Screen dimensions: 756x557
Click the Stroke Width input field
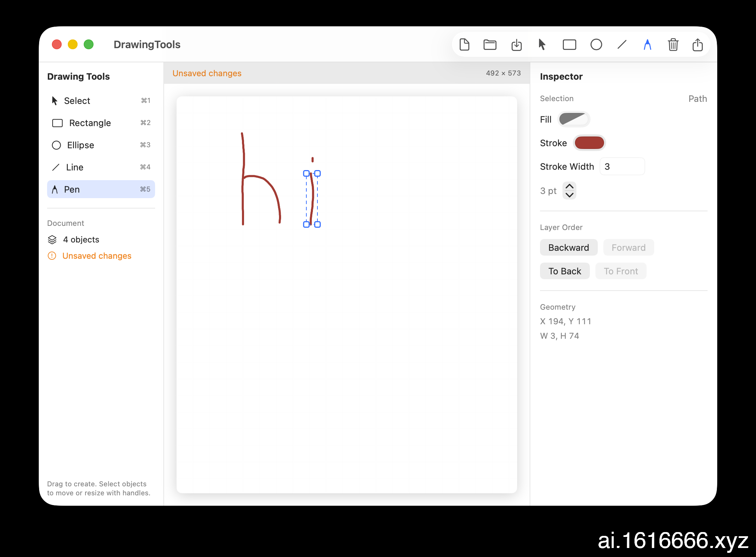pos(622,167)
